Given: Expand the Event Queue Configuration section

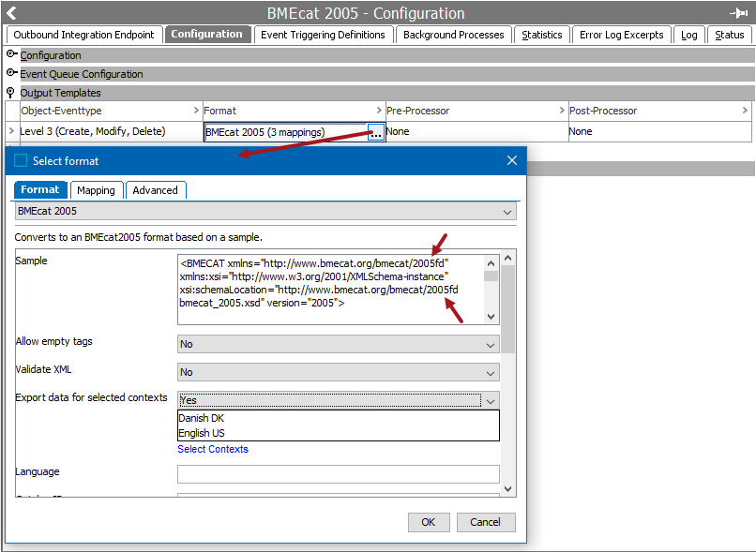Looking at the screenshot, I should click(11, 73).
